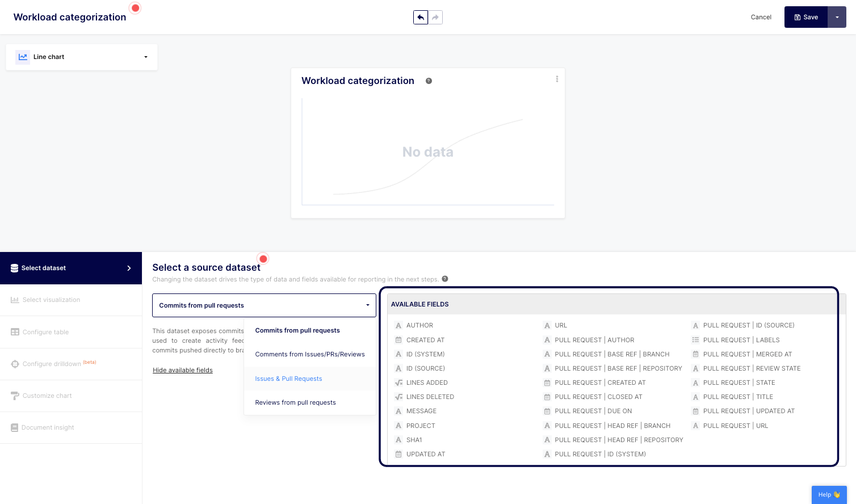856x504 pixels.
Task: Open the chart three-dot options menu
Action: (x=557, y=79)
